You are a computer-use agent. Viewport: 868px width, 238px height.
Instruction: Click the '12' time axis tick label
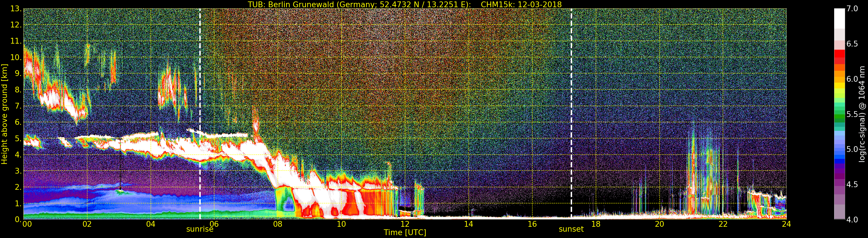pyautogui.click(x=405, y=224)
